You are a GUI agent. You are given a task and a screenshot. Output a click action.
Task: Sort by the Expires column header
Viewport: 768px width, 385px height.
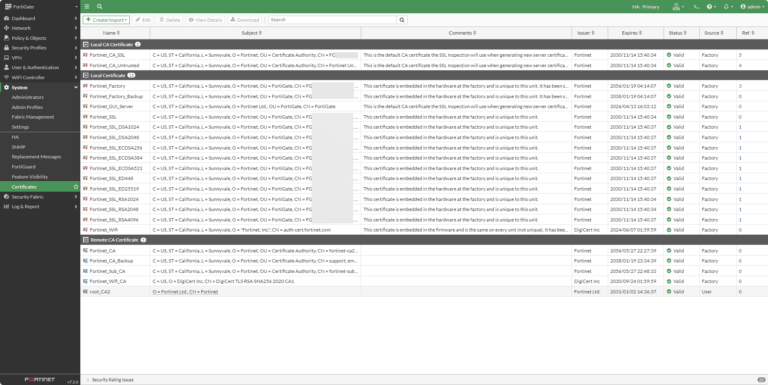tap(631, 33)
